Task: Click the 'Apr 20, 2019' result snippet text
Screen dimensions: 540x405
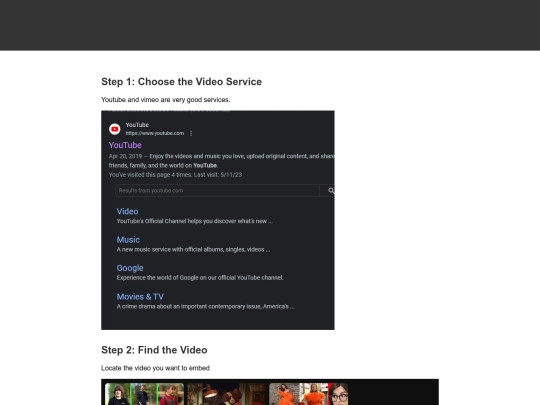Action: click(x=221, y=161)
